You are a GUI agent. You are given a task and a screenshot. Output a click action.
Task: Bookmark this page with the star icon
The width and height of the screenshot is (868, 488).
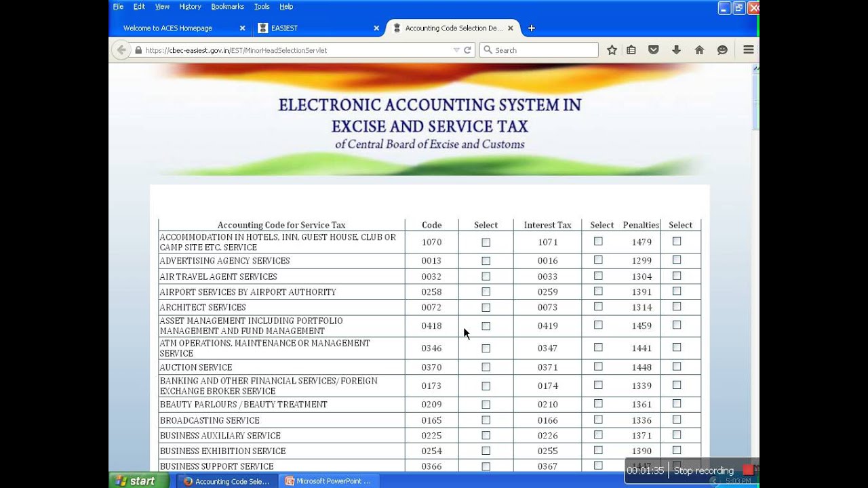(612, 50)
